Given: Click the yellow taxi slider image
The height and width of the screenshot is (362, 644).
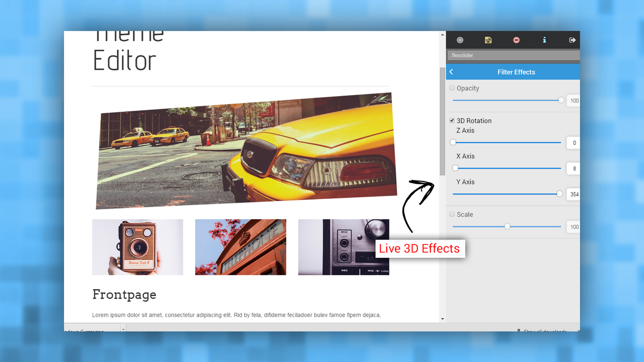Looking at the screenshot, I should coord(246,151).
